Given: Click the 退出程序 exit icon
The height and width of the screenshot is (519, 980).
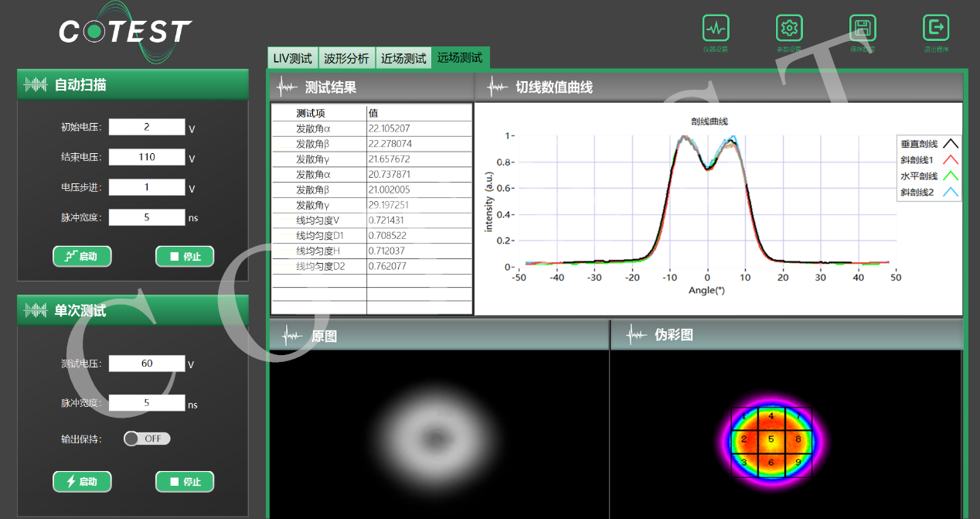Looking at the screenshot, I should pyautogui.click(x=936, y=28).
